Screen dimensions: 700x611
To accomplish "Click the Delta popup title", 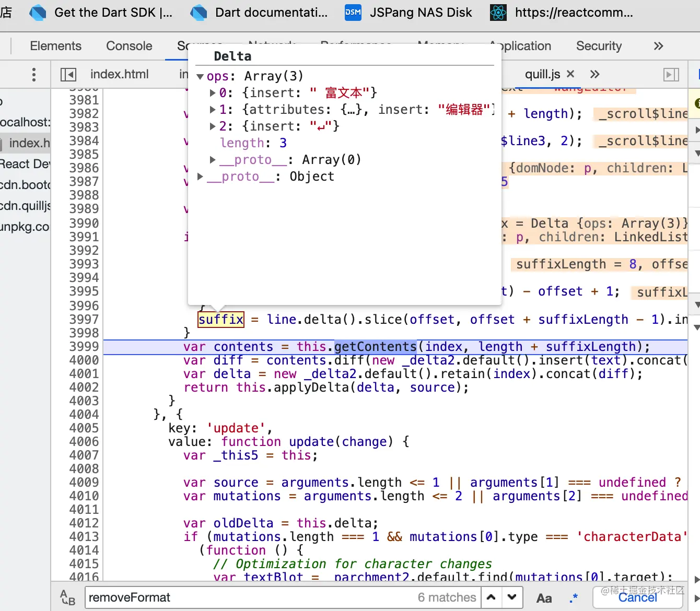I will tap(232, 56).
